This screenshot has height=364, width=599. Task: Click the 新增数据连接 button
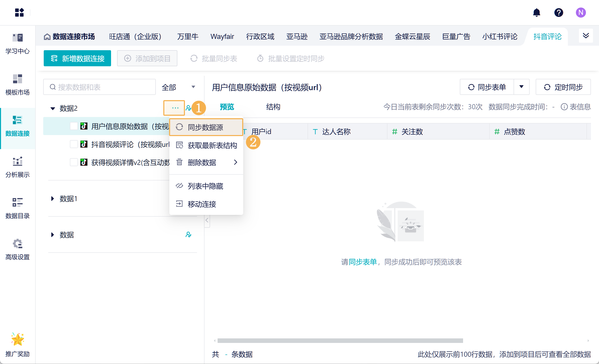point(77,58)
